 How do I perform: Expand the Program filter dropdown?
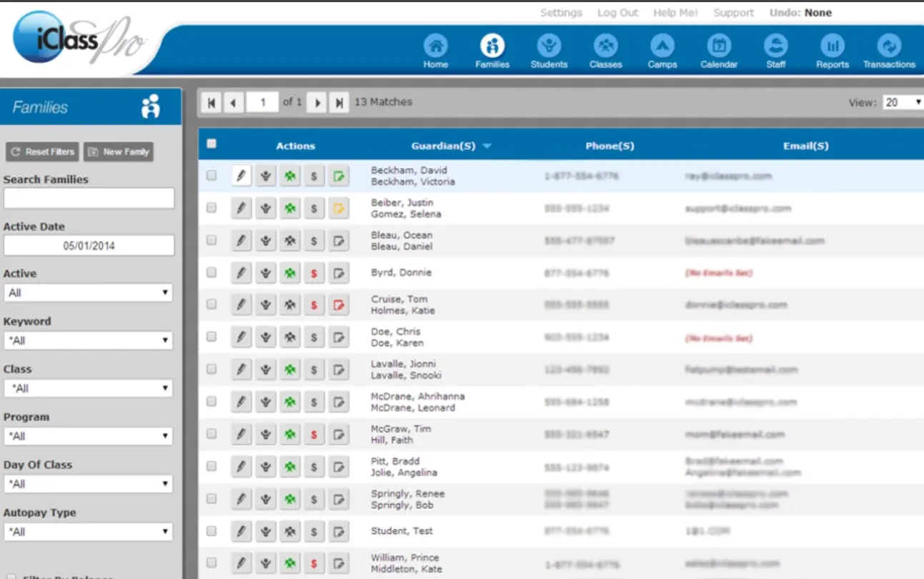tap(89, 436)
